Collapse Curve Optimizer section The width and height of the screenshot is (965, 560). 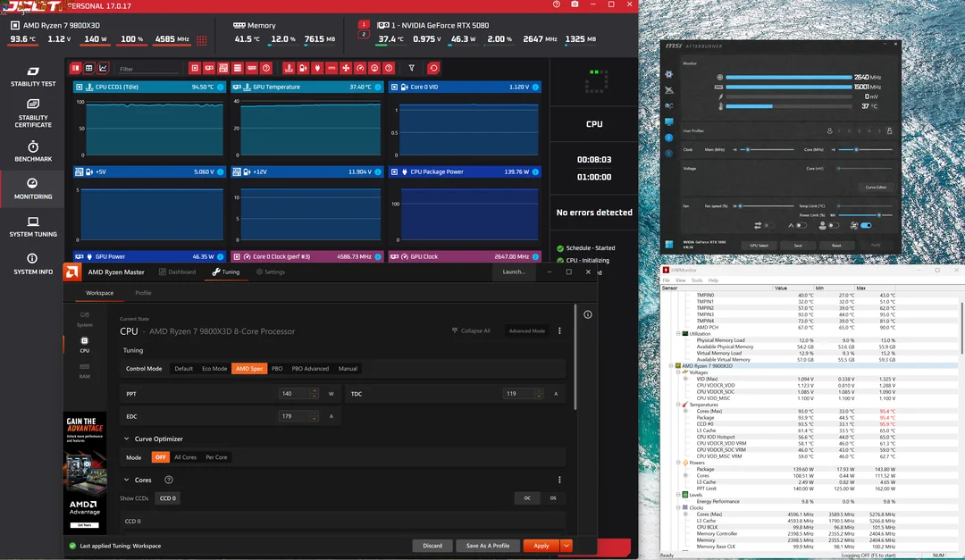click(x=126, y=439)
